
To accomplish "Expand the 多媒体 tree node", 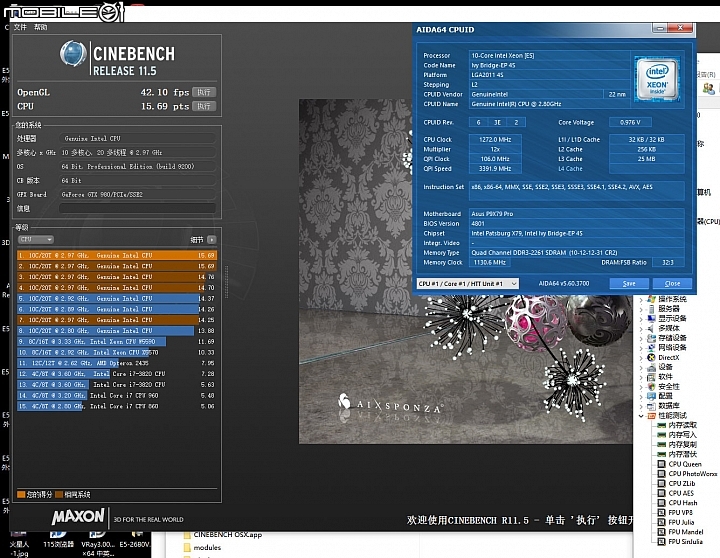I will [x=641, y=328].
